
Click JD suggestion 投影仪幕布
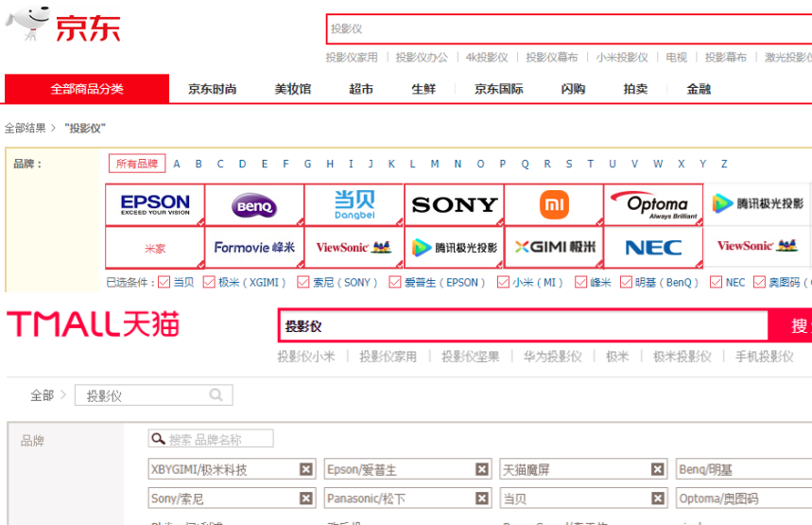[551, 58]
